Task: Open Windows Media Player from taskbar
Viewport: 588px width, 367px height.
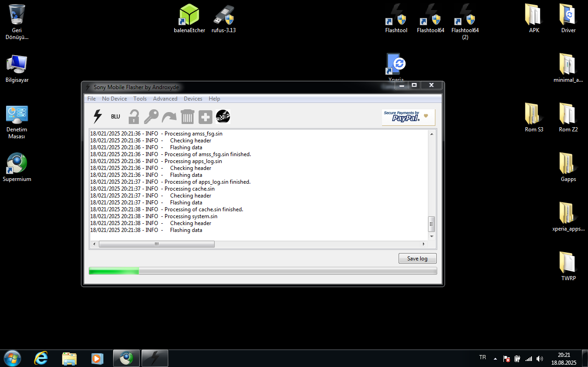Action: tap(97, 358)
